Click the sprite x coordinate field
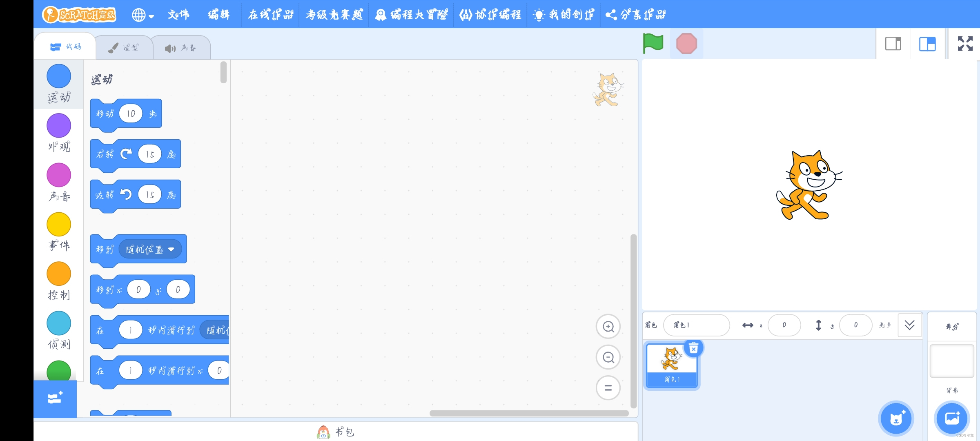980x441 pixels. (x=784, y=325)
